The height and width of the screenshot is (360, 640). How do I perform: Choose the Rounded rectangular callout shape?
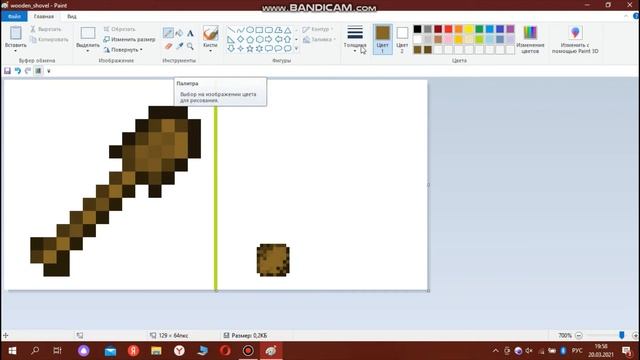tap(269, 49)
